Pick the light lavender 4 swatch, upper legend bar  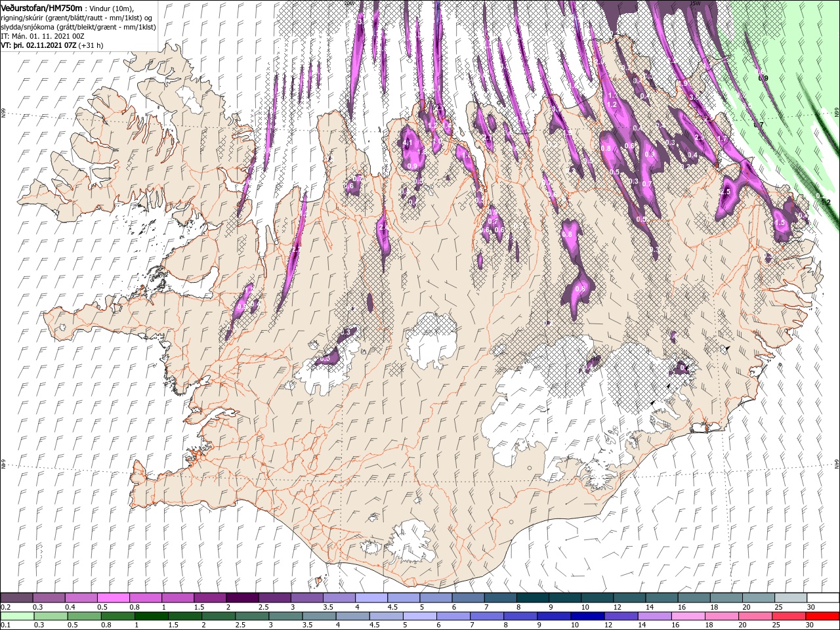click(x=371, y=598)
